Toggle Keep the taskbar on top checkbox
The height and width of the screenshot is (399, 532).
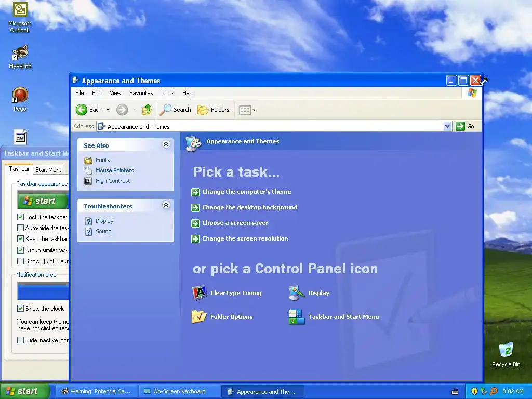pyautogui.click(x=20, y=239)
